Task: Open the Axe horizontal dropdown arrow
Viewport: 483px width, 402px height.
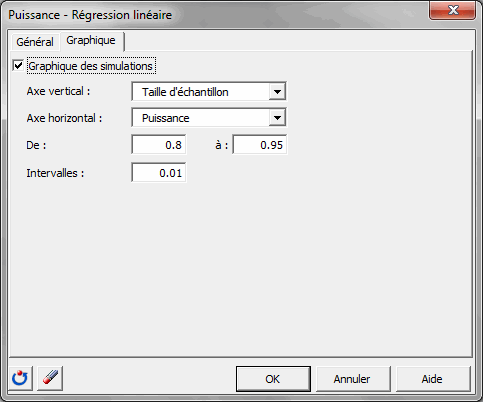Action: pyautogui.click(x=277, y=117)
